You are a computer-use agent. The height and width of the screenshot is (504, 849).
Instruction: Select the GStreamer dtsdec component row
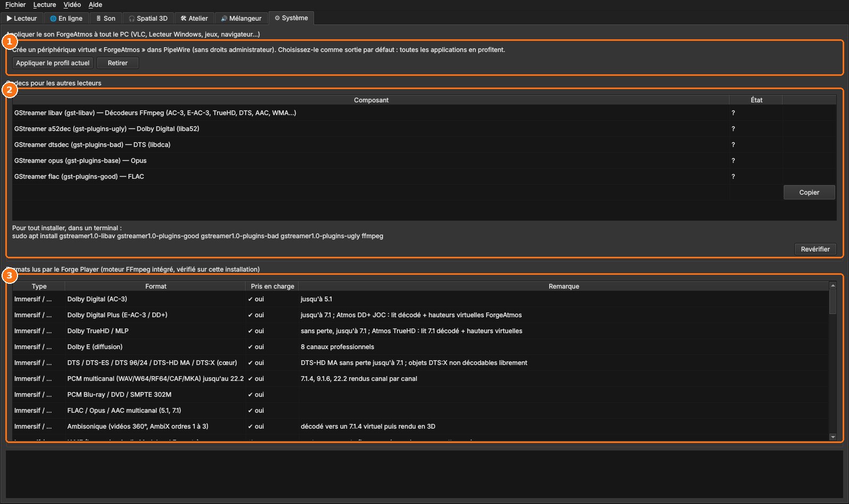point(371,145)
